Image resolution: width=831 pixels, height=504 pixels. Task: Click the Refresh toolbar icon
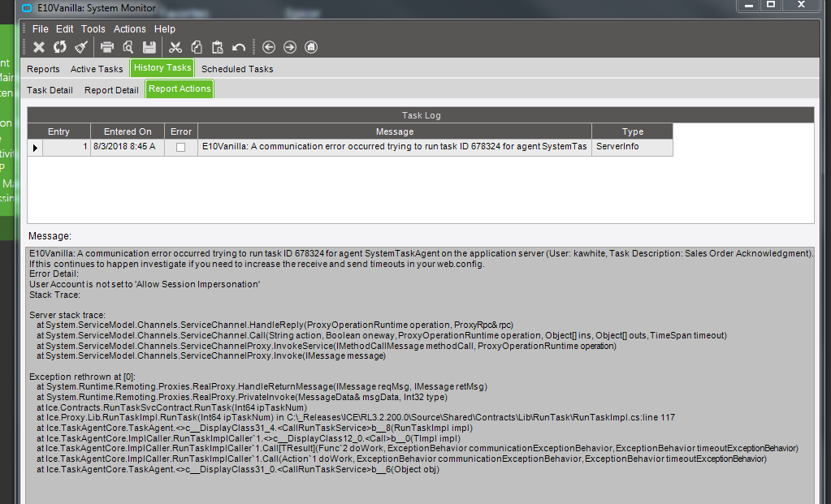point(60,47)
